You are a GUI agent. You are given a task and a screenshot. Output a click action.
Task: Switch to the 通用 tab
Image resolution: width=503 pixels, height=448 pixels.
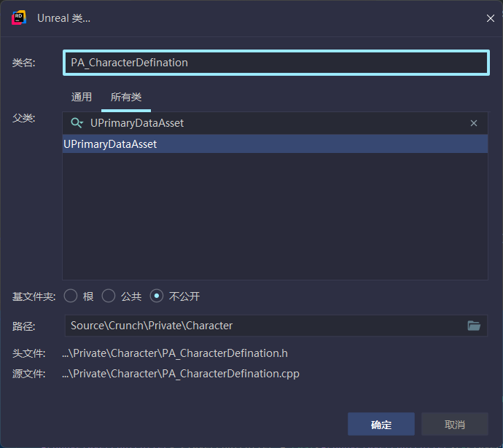tap(82, 97)
